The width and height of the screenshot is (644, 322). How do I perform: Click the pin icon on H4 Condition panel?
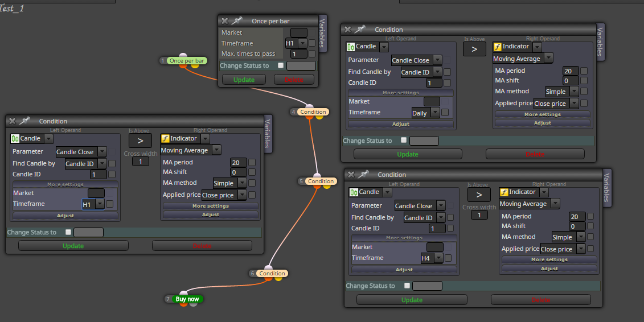tap(363, 174)
